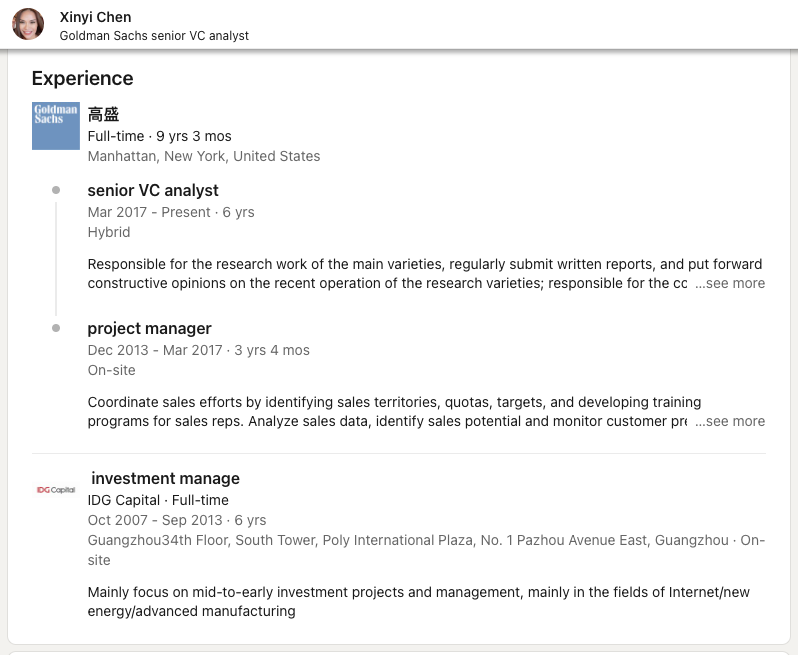Click the Goldman Sachs company logo
798x655 pixels.
tap(56, 126)
